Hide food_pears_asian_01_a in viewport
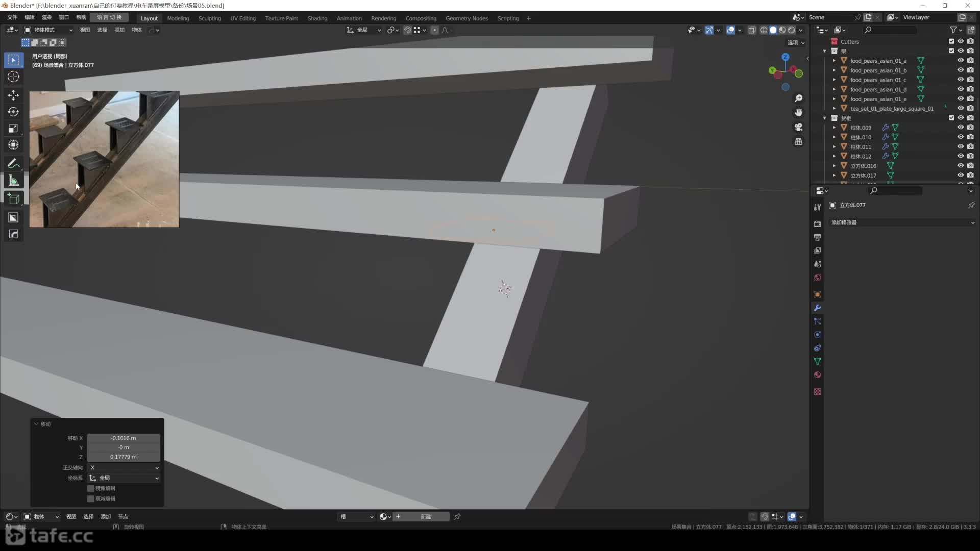 coord(960,60)
